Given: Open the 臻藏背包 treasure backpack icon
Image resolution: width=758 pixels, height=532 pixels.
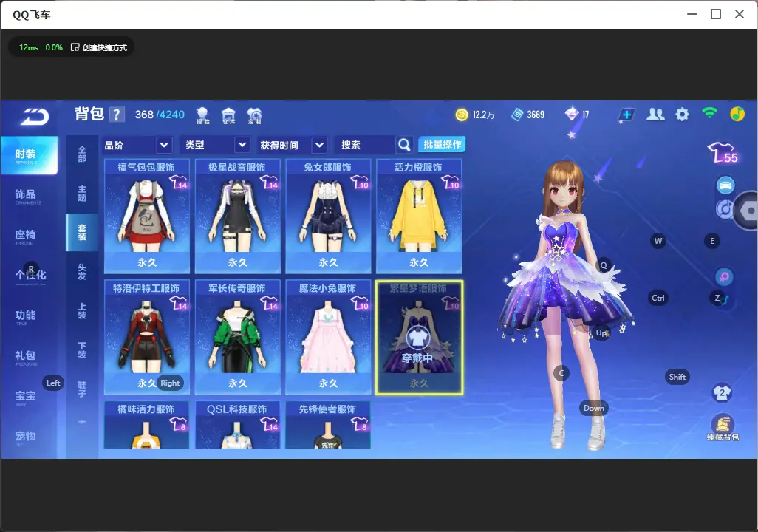Looking at the screenshot, I should point(723,428).
